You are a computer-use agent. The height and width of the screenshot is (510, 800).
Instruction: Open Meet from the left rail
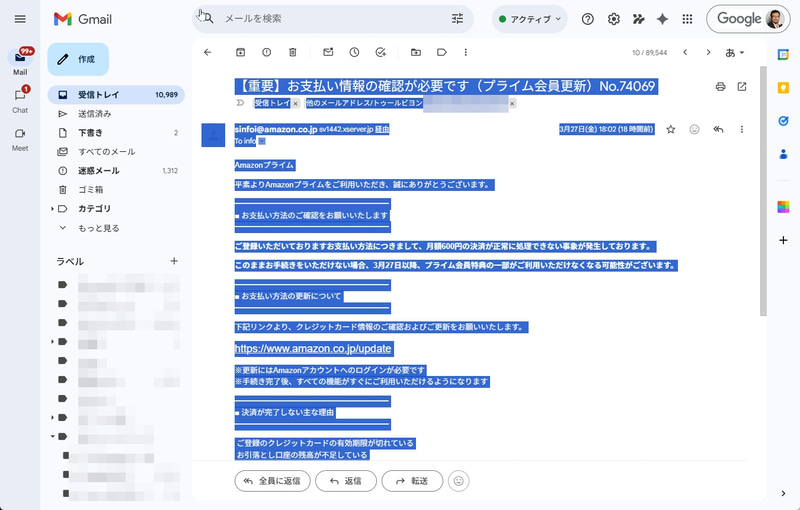coord(20,139)
